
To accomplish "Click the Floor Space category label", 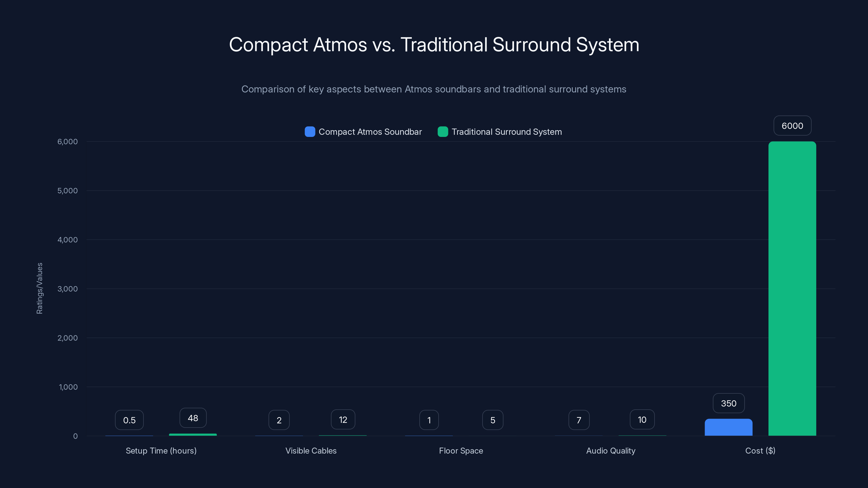I will coord(461,451).
